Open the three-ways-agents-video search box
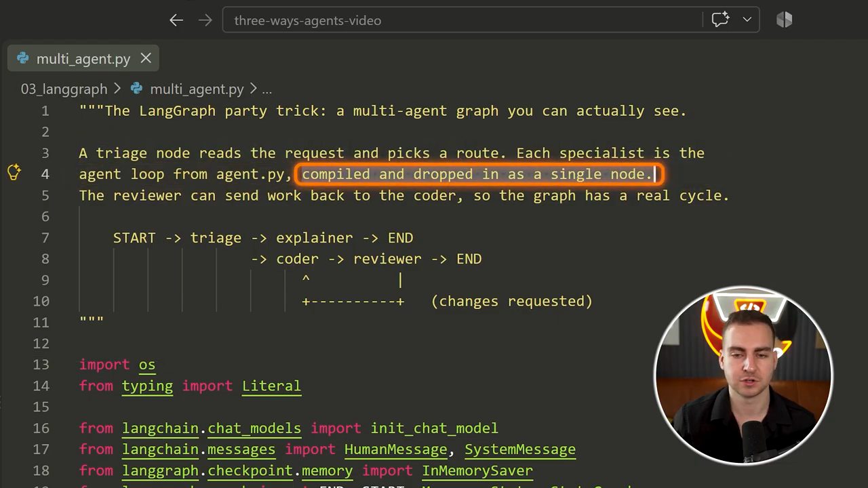868x488 pixels. (463, 20)
